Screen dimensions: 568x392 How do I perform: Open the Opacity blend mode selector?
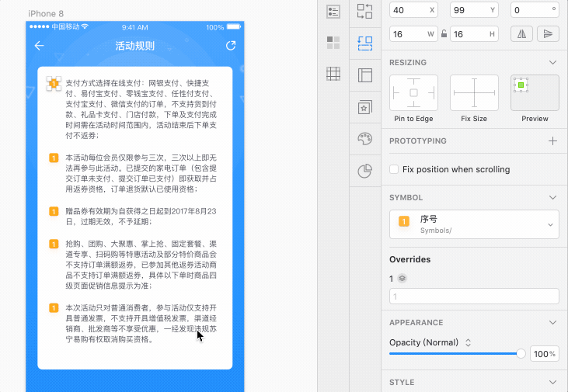(430, 342)
